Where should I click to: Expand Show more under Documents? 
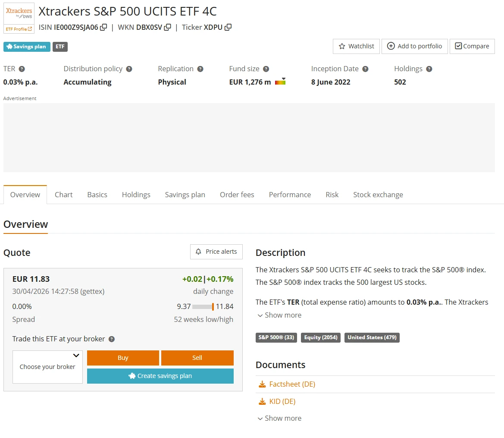[279, 418]
